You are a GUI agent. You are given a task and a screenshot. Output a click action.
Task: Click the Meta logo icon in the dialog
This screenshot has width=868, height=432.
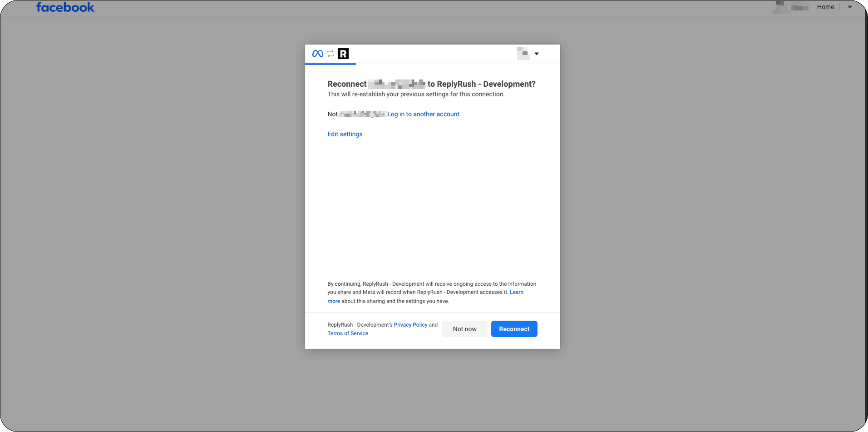(x=318, y=54)
